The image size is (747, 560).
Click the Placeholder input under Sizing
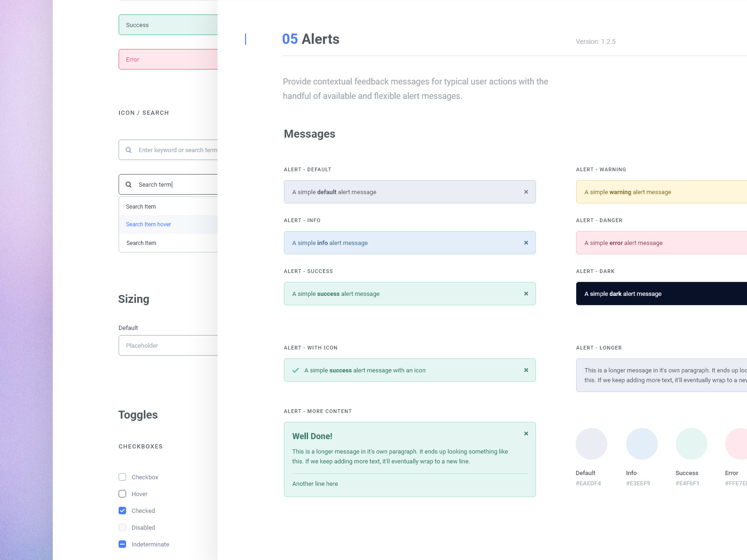pos(168,345)
